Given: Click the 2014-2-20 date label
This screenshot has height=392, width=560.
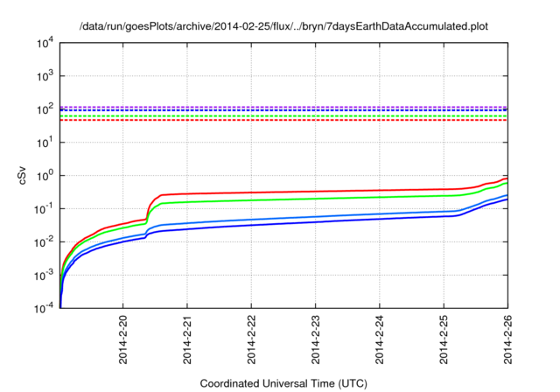Looking at the screenshot, I should (x=123, y=339).
